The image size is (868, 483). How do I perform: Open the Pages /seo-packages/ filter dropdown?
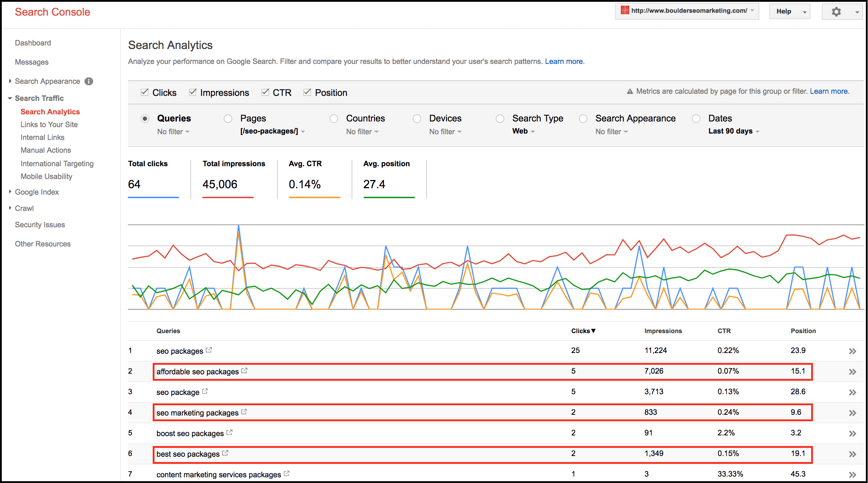[x=272, y=131]
